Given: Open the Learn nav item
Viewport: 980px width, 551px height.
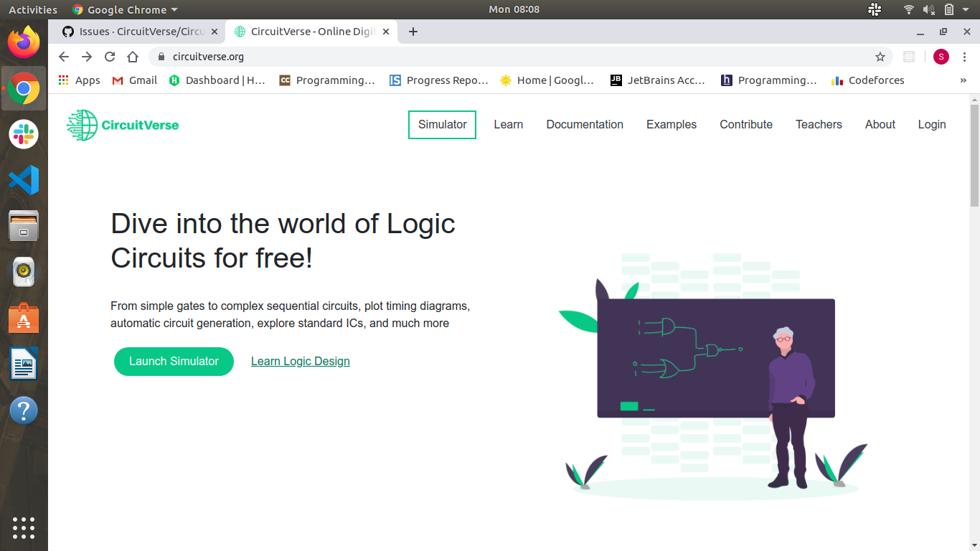Looking at the screenshot, I should point(509,125).
